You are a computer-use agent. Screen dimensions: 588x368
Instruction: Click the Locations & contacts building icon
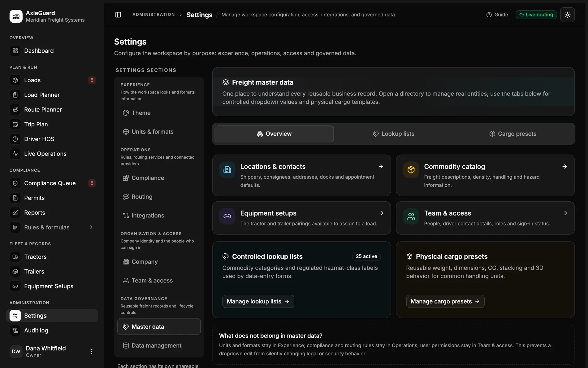(x=227, y=170)
